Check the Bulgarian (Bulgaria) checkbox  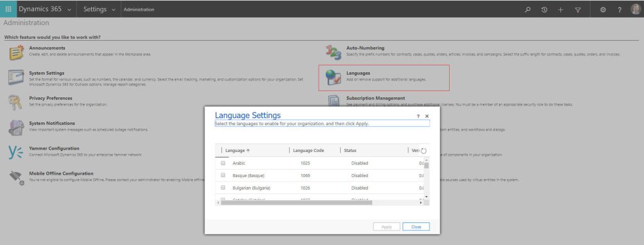click(x=223, y=188)
